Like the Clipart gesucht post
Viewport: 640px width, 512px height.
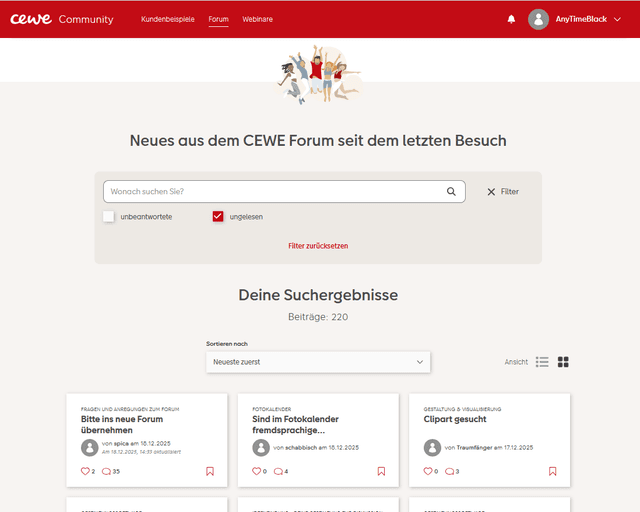(x=428, y=471)
